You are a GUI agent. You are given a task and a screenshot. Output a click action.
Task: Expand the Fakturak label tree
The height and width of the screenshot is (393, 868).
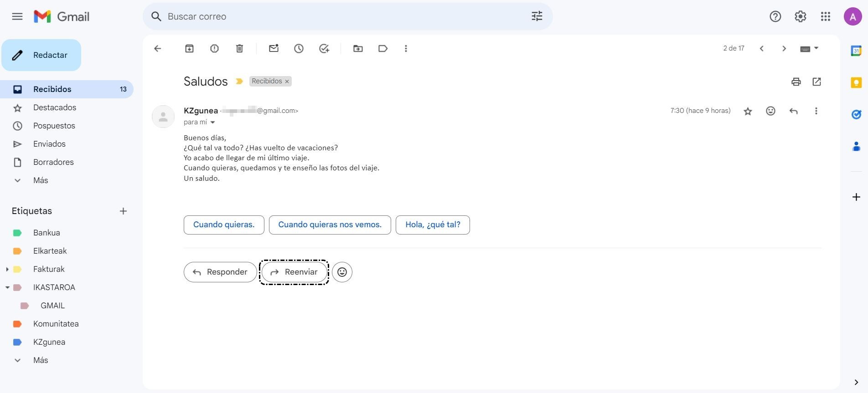[x=7, y=269]
